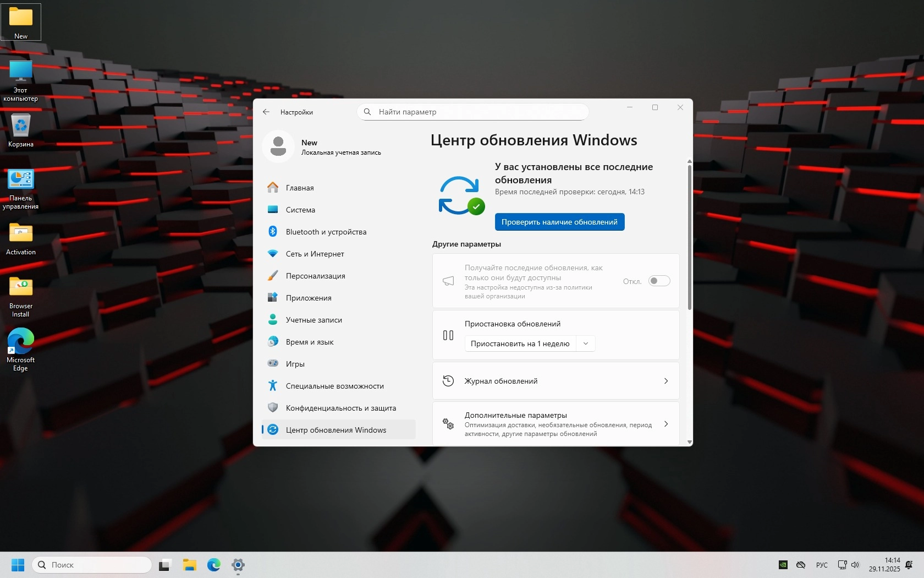This screenshot has height=578, width=924.
Task: Open the Персонализация settings section
Action: (x=315, y=276)
